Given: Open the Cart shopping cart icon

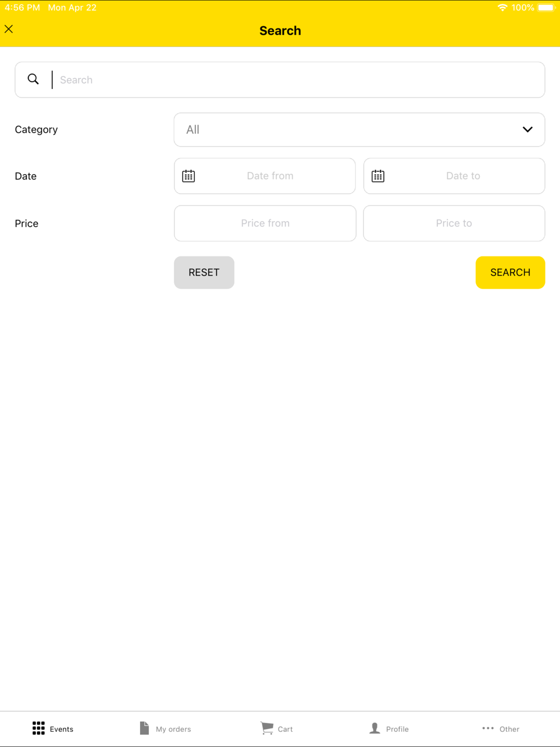Looking at the screenshot, I should pyautogui.click(x=267, y=728).
